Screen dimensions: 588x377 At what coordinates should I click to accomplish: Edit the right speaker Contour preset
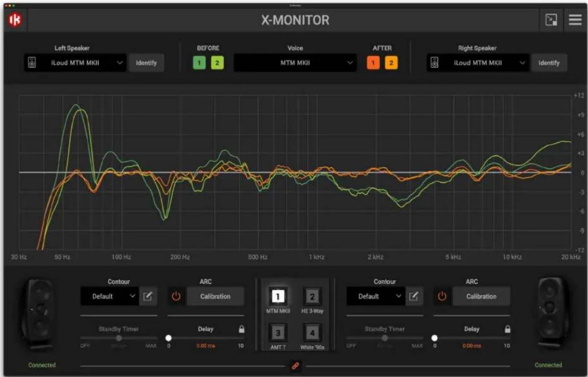pos(414,297)
